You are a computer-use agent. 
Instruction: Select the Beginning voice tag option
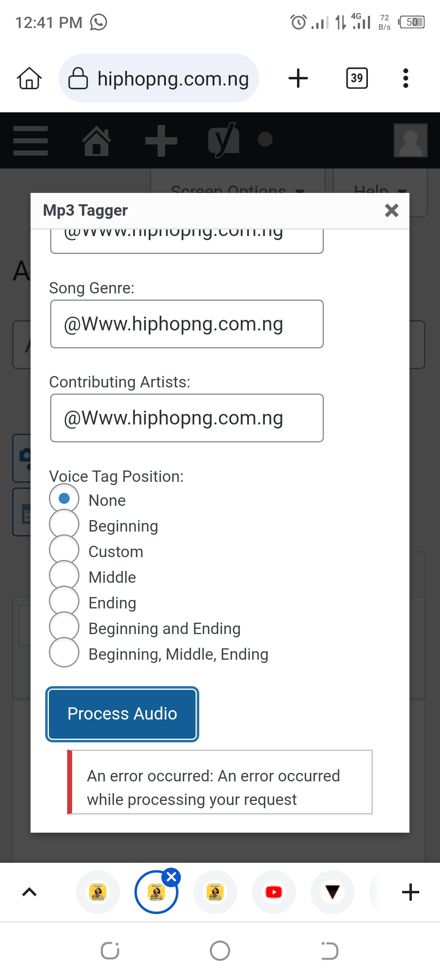(64, 525)
